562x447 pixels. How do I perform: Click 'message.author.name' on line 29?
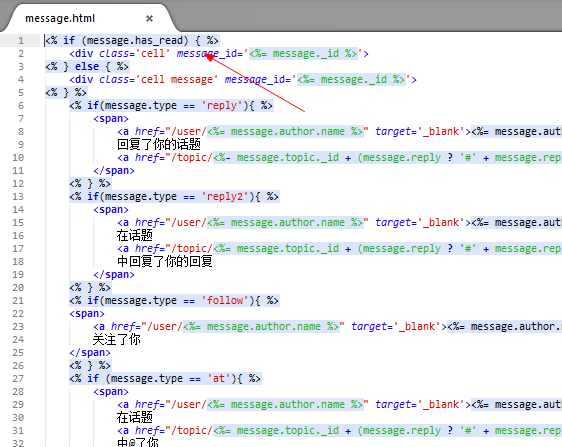point(287,405)
